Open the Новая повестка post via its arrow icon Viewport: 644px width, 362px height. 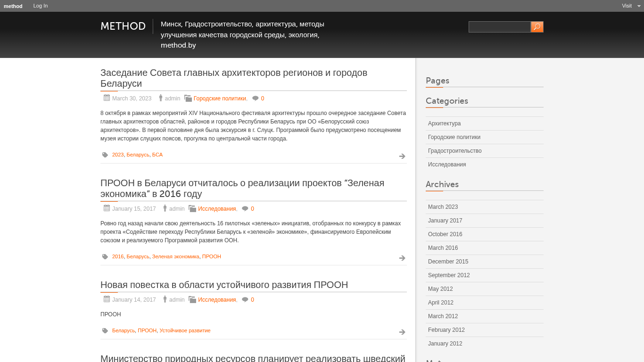(x=402, y=332)
